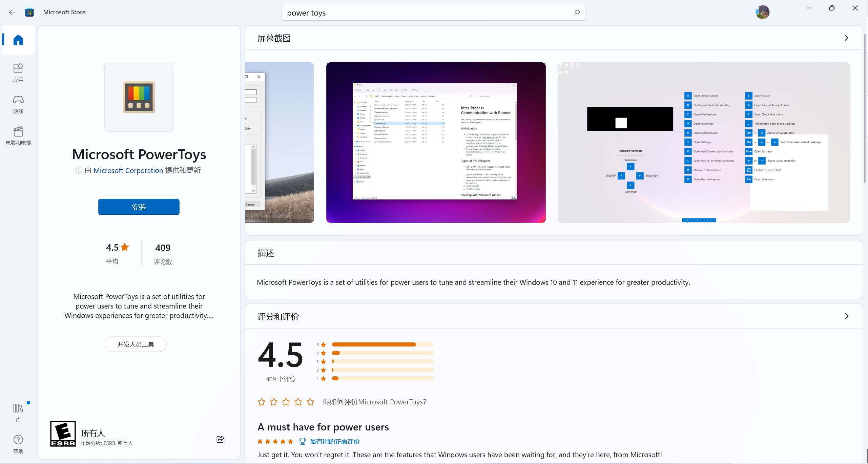Screen dimensions: 868x464
Task: Click the search magnifier icon
Action: pos(577,13)
